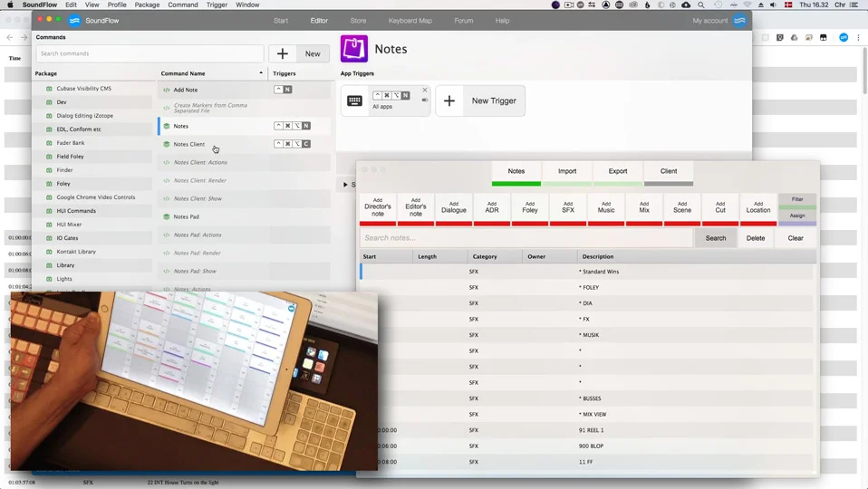Click the Dev package icon
Viewport: 868px width, 489px height.
49,102
